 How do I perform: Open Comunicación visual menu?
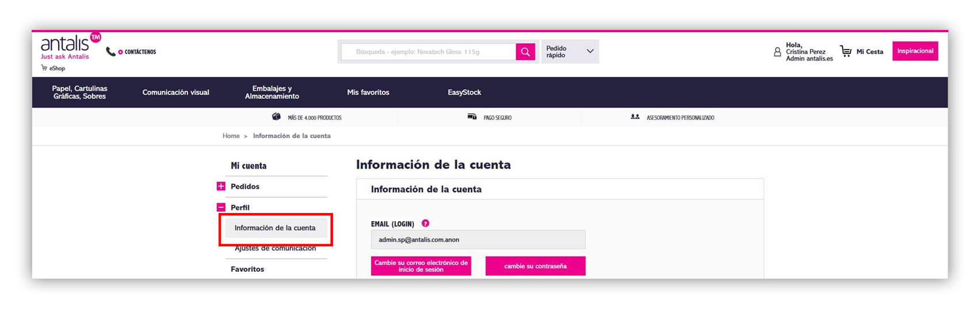click(175, 92)
